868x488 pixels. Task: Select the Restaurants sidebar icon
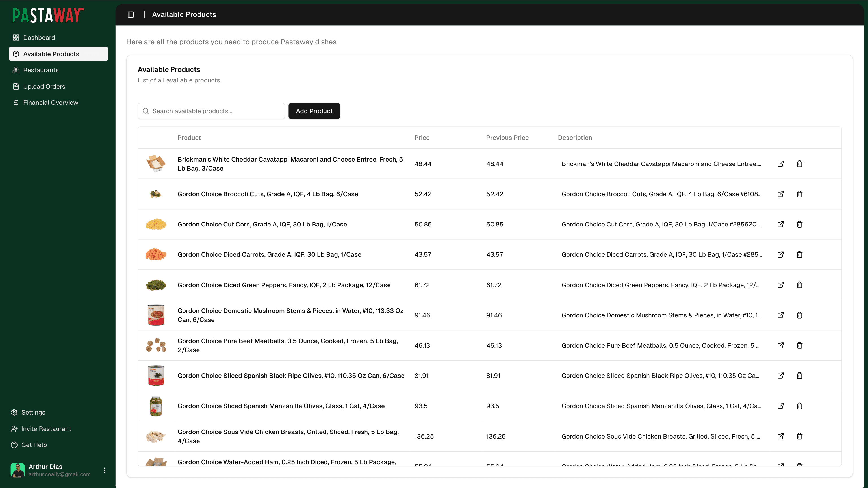[16, 70]
